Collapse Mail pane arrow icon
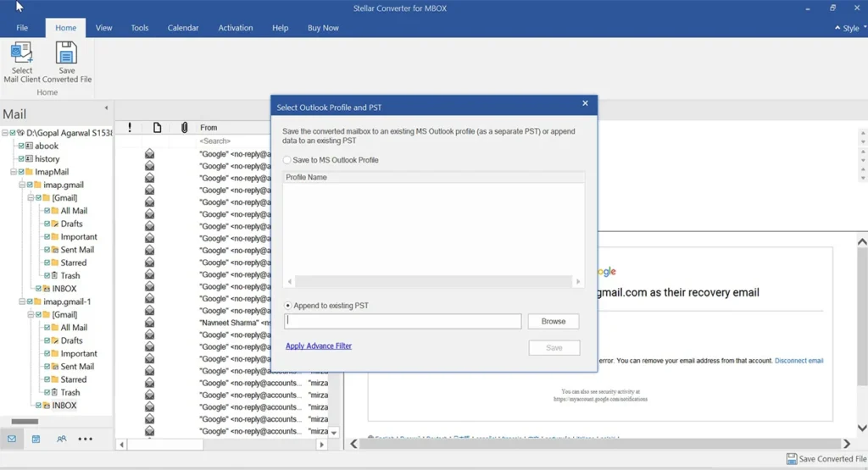 (x=106, y=108)
